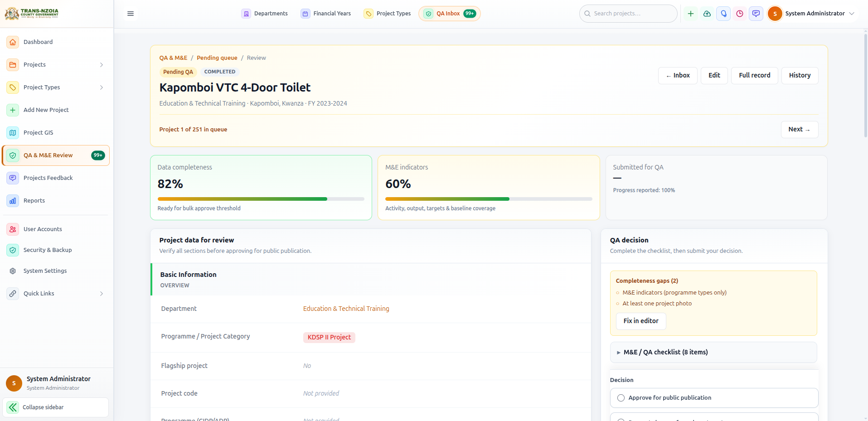The width and height of the screenshot is (868, 421).
Task: Expand the Quick Links sidebar chevron
Action: coord(102,294)
